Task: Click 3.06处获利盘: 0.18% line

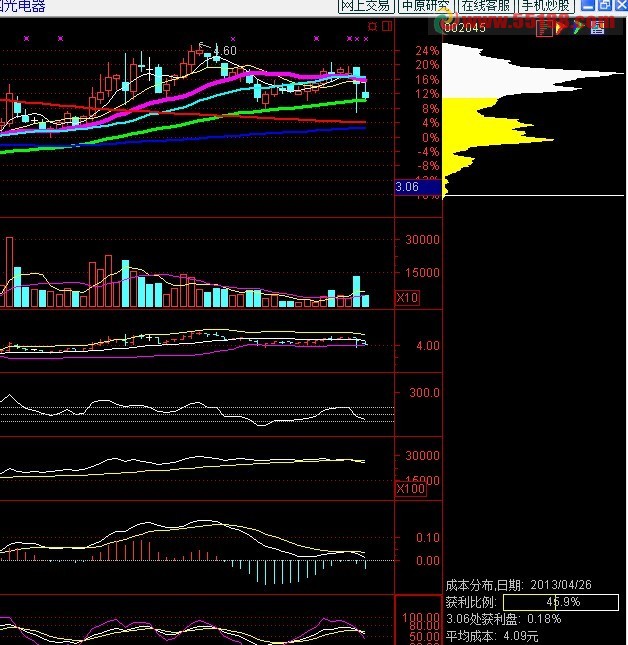Action: point(503,619)
